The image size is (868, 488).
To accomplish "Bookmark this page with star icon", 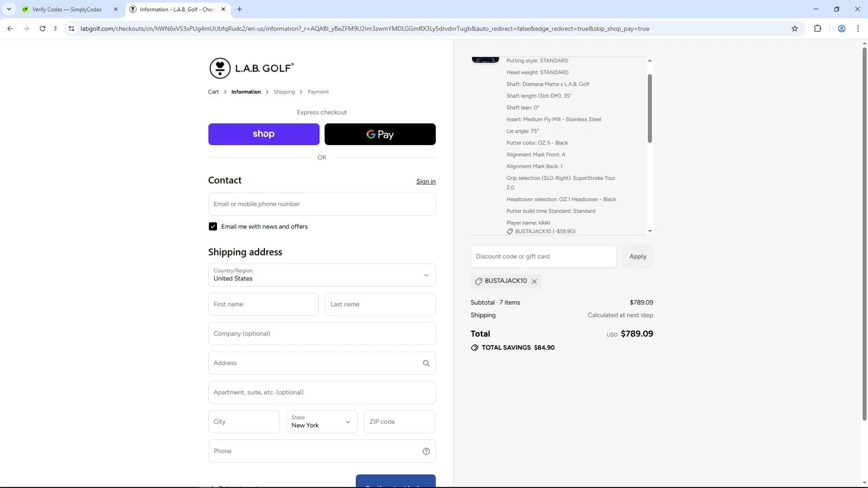I will tap(795, 28).
